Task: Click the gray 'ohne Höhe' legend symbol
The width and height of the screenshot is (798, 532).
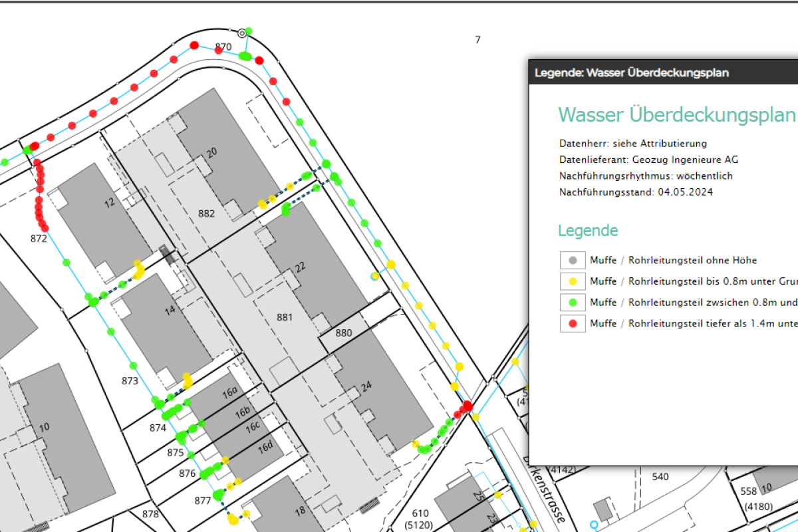Action: (573, 260)
